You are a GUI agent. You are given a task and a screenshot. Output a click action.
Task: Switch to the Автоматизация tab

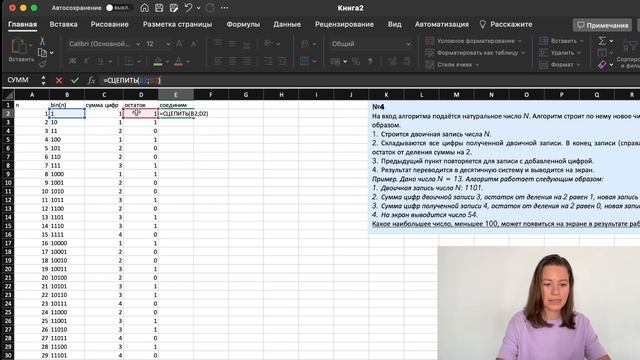click(442, 24)
